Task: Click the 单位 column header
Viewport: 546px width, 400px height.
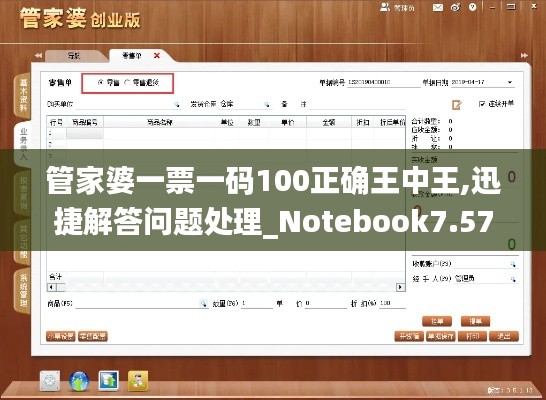Action: (227, 123)
